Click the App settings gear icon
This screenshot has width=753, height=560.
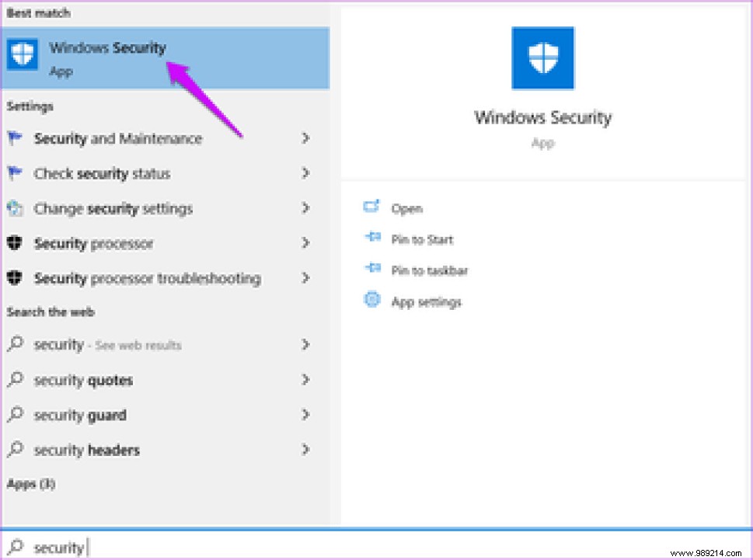(371, 300)
